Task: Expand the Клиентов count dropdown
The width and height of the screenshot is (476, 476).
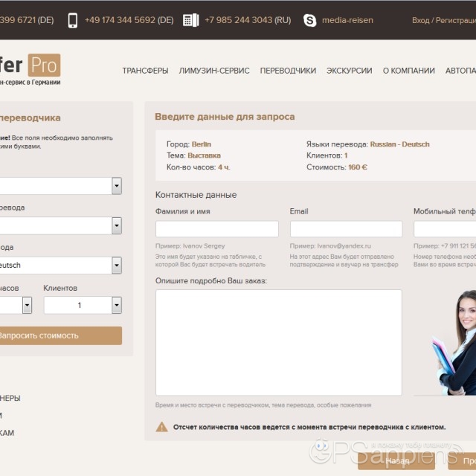Action: 117,305
